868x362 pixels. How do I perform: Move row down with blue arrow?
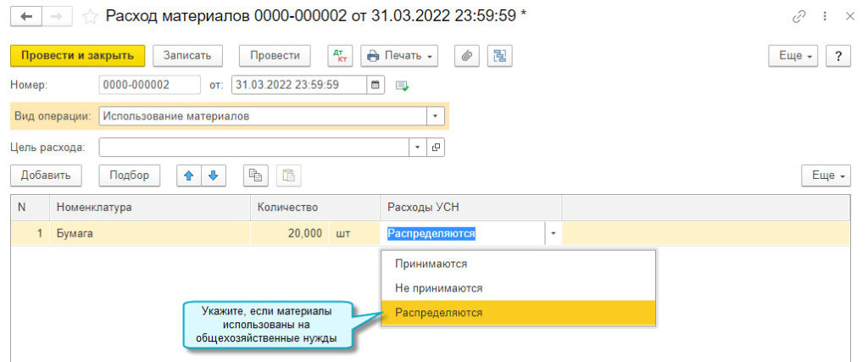tap(214, 175)
